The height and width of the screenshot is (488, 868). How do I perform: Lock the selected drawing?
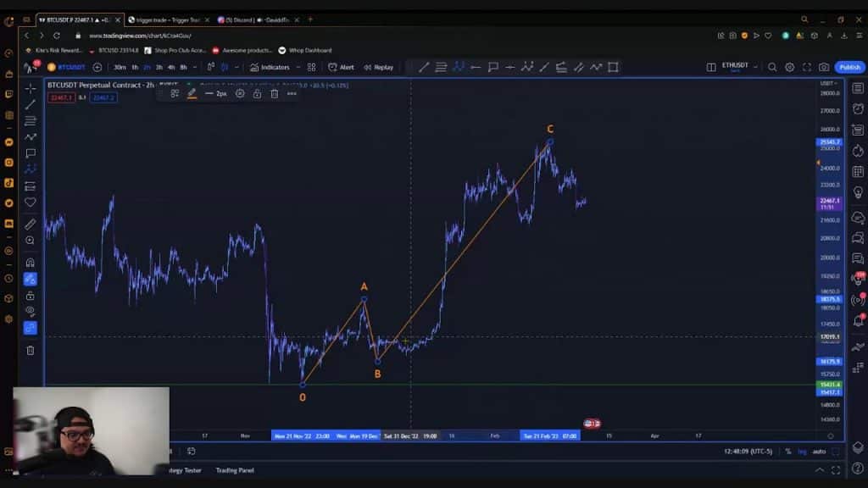point(257,93)
